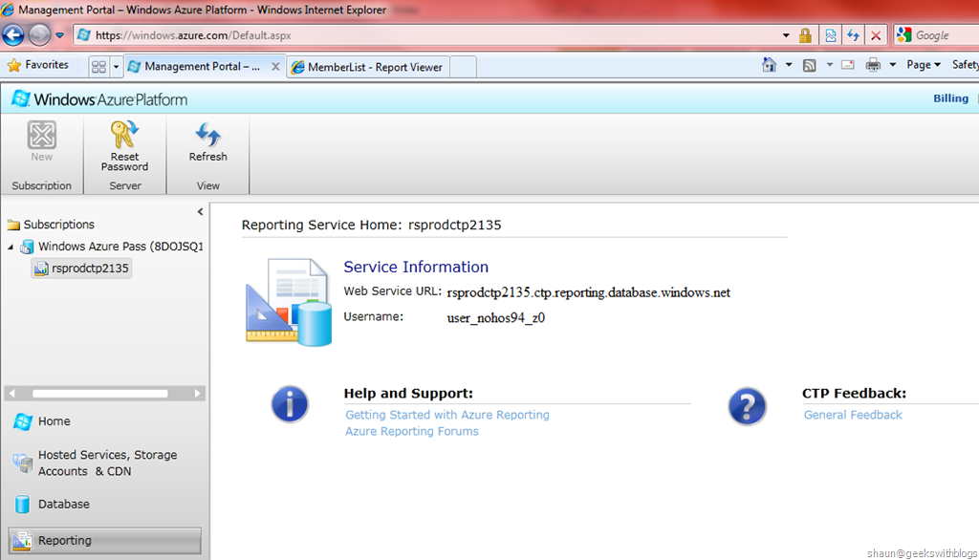Open the Reporting navigation section

104,541
